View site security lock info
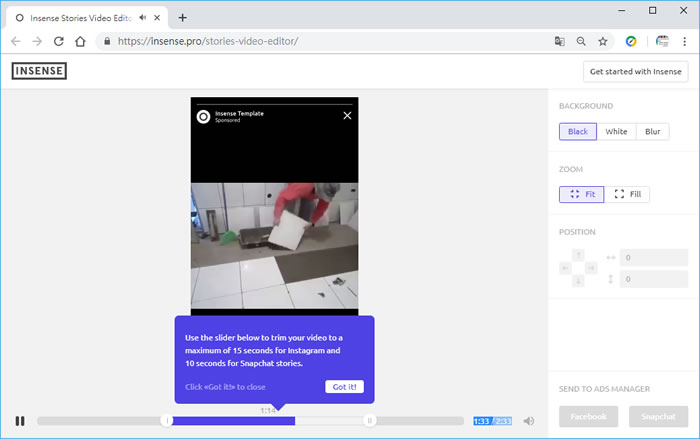 (x=107, y=42)
